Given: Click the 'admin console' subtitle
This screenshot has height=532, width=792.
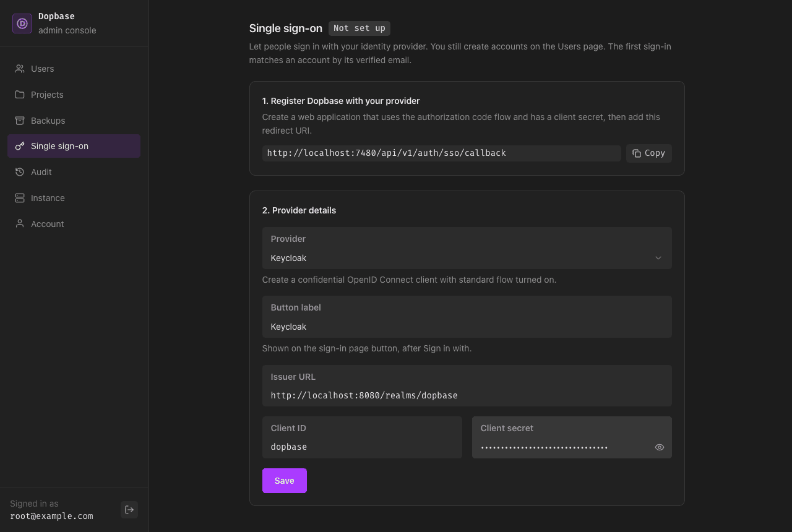Looking at the screenshot, I should [67, 30].
